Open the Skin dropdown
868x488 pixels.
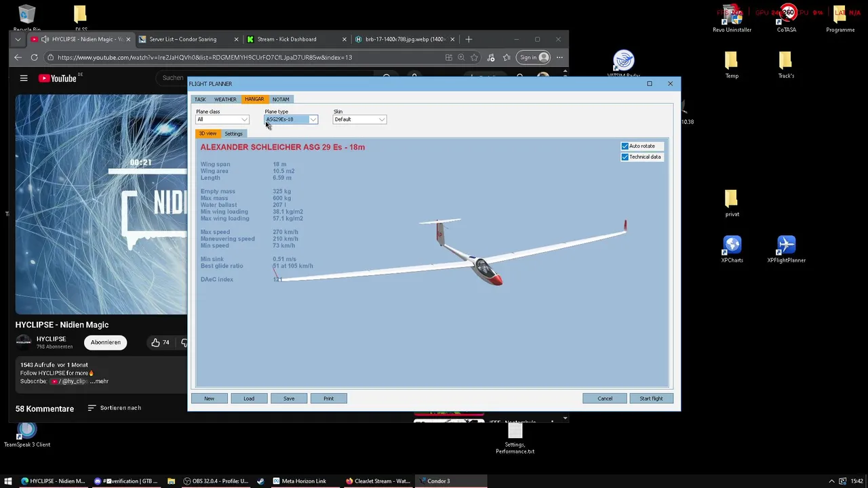pyautogui.click(x=360, y=119)
